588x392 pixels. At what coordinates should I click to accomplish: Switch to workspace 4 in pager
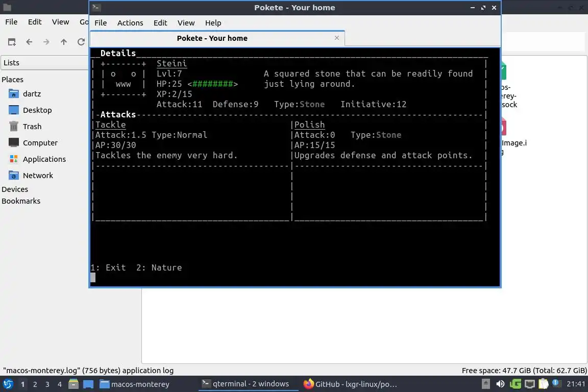pyautogui.click(x=60, y=384)
